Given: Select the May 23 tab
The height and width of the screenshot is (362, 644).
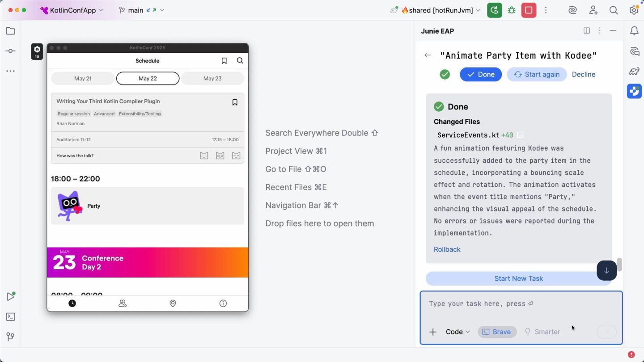Looking at the screenshot, I should 212,79.
